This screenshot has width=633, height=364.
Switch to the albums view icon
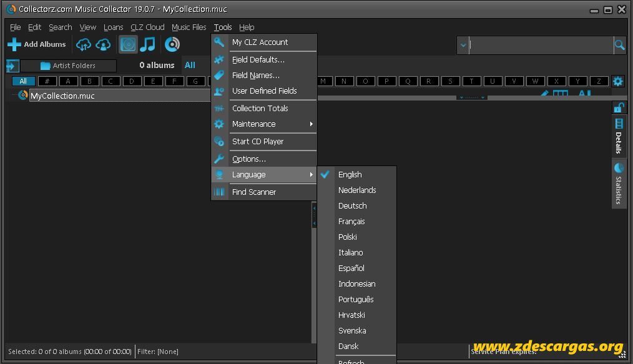coord(128,44)
